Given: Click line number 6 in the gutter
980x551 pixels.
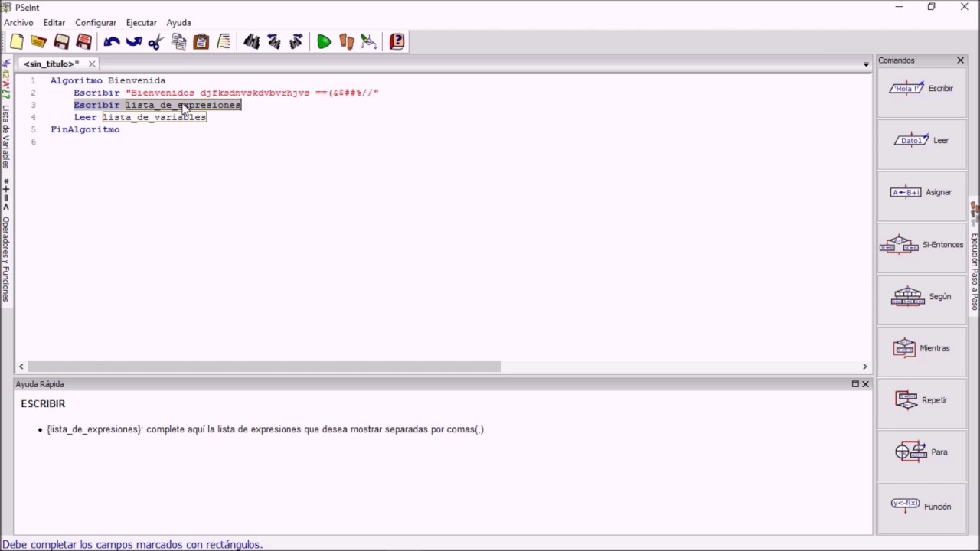Looking at the screenshot, I should coord(33,142).
